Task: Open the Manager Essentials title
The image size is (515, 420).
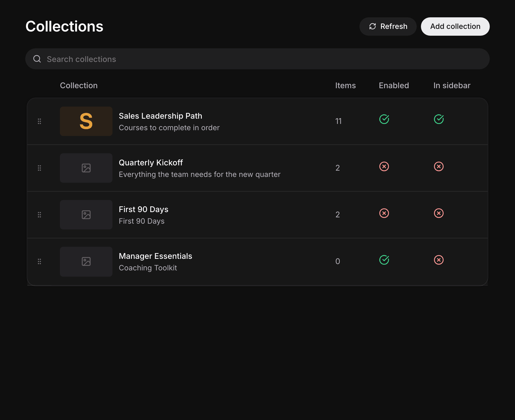Action: (x=156, y=256)
